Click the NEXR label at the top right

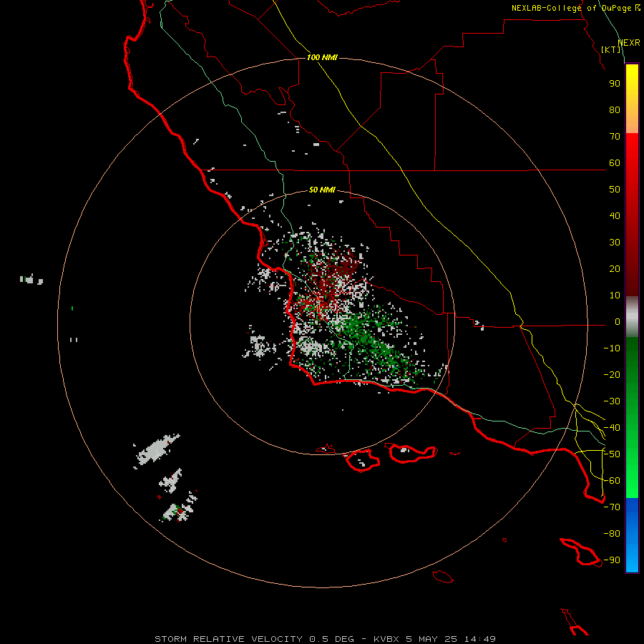tap(629, 43)
